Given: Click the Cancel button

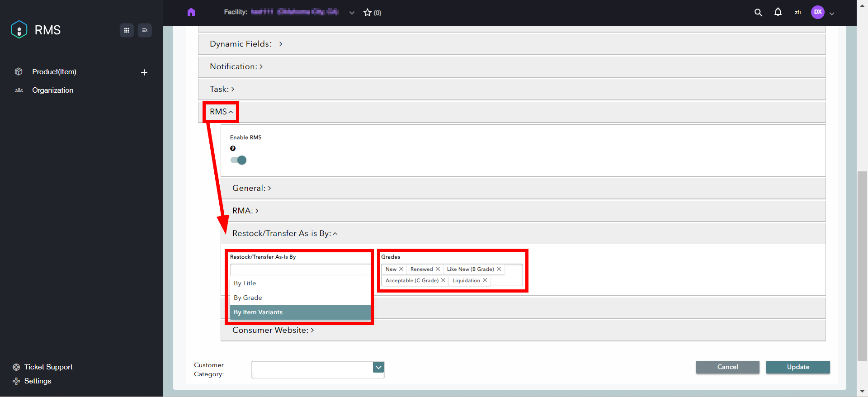Looking at the screenshot, I should pos(727,367).
